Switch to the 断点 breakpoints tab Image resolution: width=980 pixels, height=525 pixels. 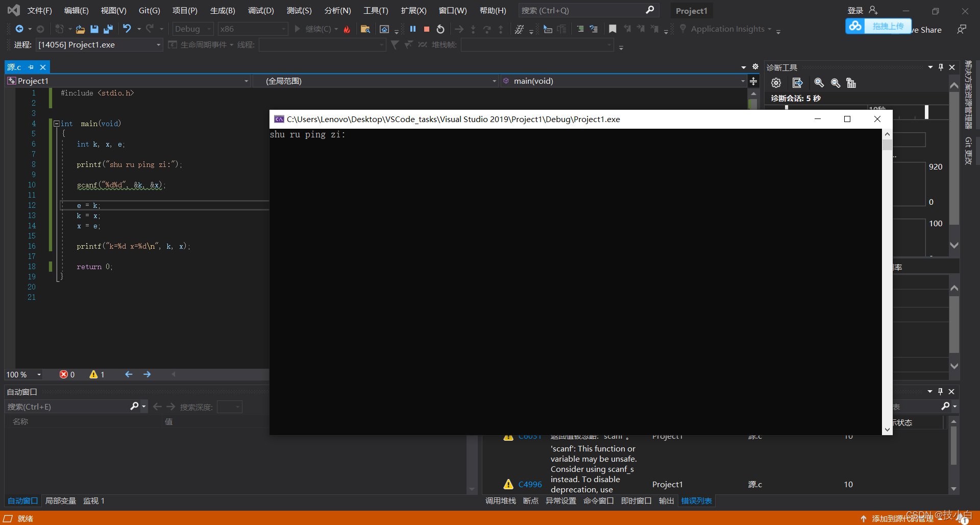[x=531, y=500]
